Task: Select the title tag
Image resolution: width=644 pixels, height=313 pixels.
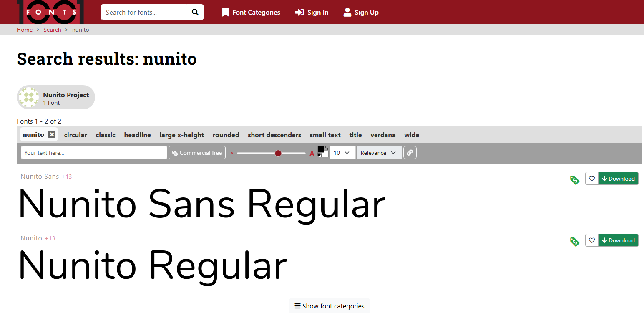Action: click(x=355, y=135)
